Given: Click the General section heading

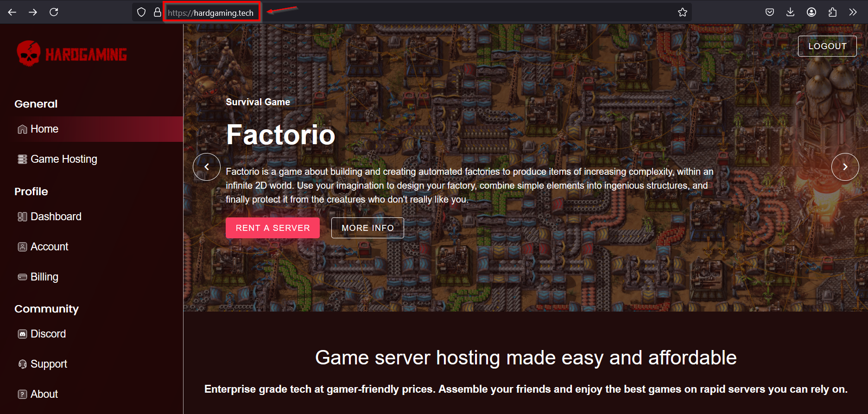Looking at the screenshot, I should point(36,104).
